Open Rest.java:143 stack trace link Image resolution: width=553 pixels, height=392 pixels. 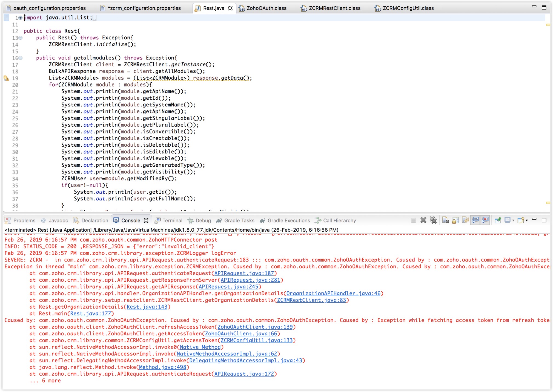tap(147, 307)
